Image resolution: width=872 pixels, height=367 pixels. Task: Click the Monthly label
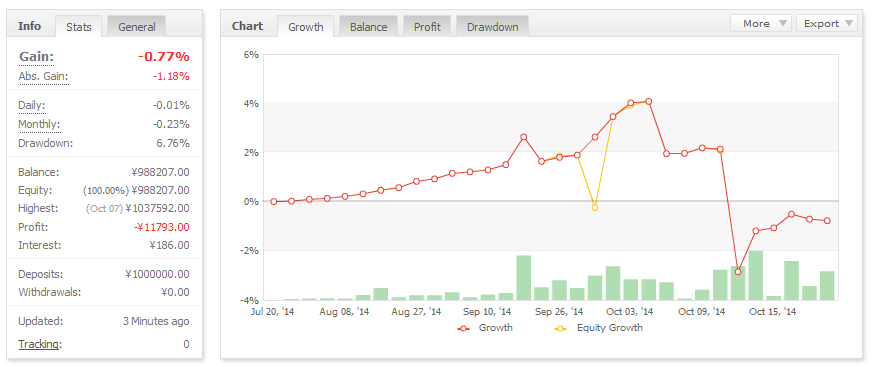coord(39,124)
